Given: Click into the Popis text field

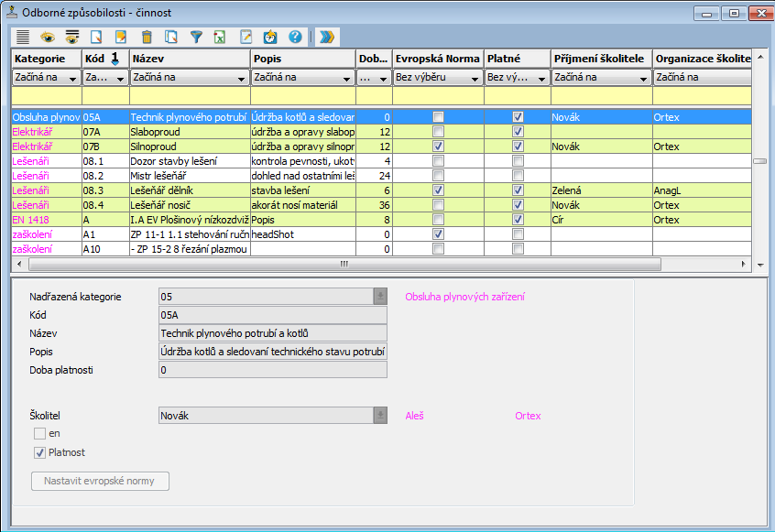Looking at the screenshot, I should click(272, 352).
